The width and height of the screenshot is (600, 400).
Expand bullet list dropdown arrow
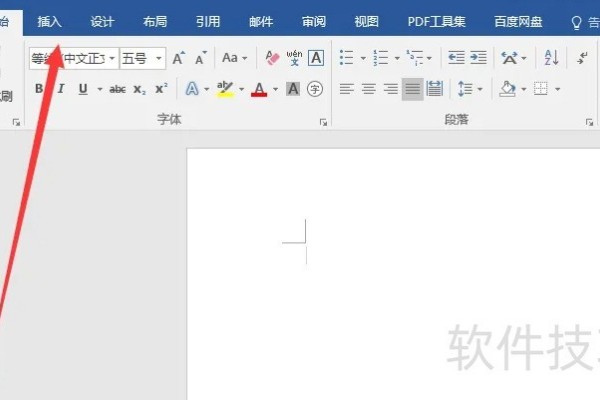pos(363,58)
